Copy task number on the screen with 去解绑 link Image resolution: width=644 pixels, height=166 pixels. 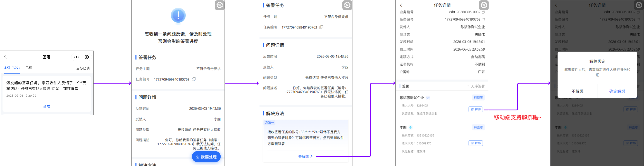[x=321, y=27]
